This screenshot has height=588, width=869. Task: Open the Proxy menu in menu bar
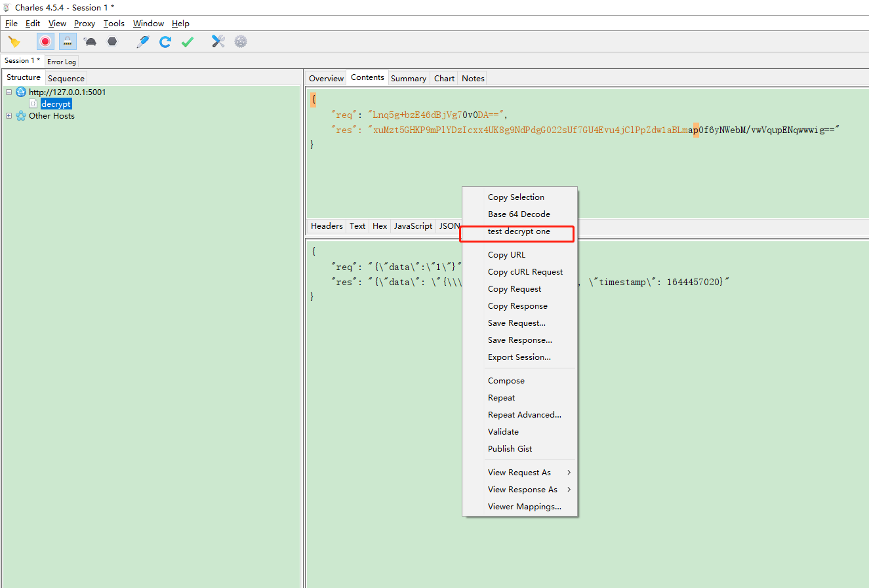(x=84, y=24)
